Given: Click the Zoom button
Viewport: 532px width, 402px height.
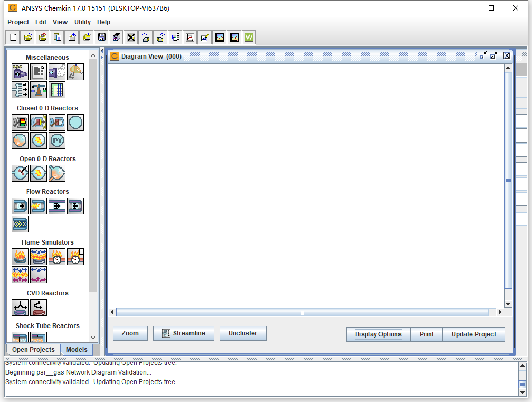Looking at the screenshot, I should (x=130, y=333).
